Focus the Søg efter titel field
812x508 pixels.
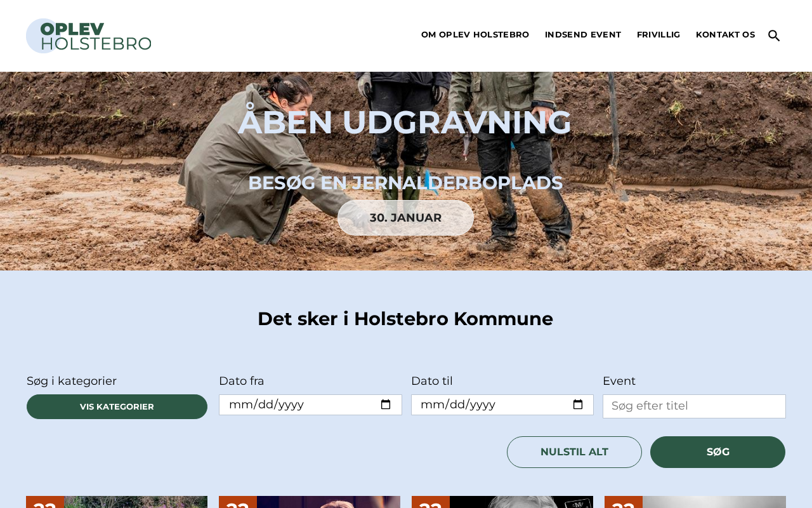click(694, 406)
